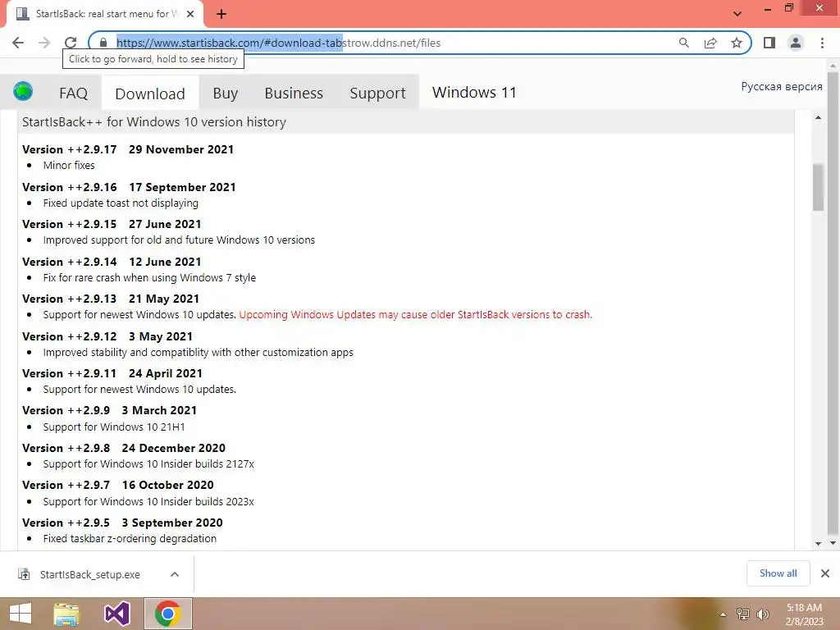Close the downloads bar
The image size is (840, 630).
click(825, 573)
